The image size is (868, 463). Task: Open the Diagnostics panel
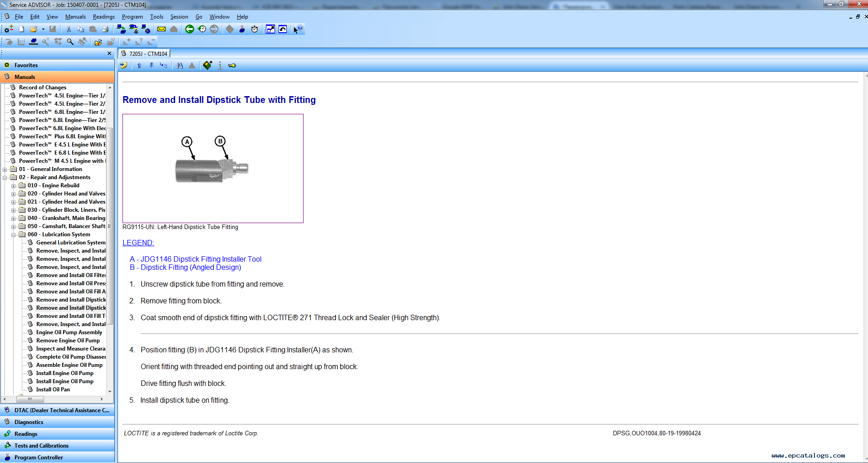(x=57, y=422)
